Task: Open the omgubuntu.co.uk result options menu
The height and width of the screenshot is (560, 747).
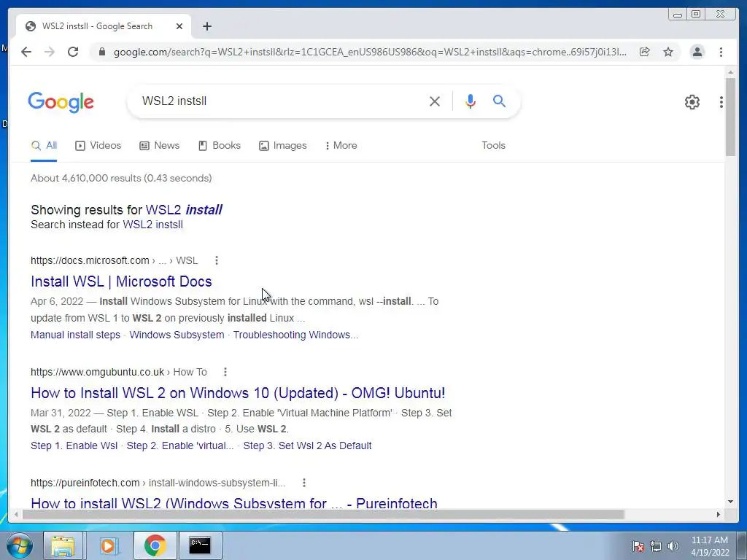Action: coord(225,372)
